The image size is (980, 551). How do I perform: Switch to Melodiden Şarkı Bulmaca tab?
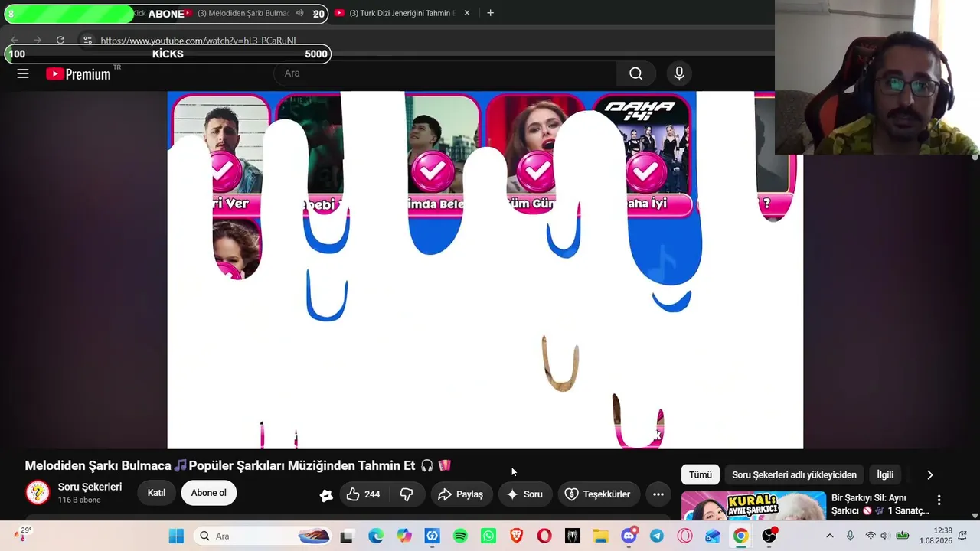pos(243,13)
